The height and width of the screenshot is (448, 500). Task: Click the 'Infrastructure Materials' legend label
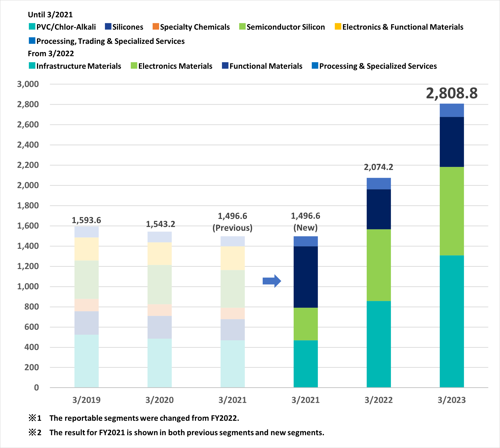[79, 66]
